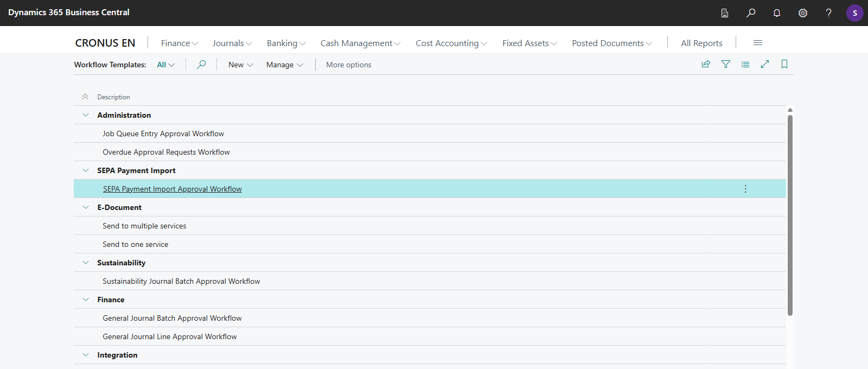
Task: Show More options in action bar
Action: pyautogui.click(x=349, y=65)
